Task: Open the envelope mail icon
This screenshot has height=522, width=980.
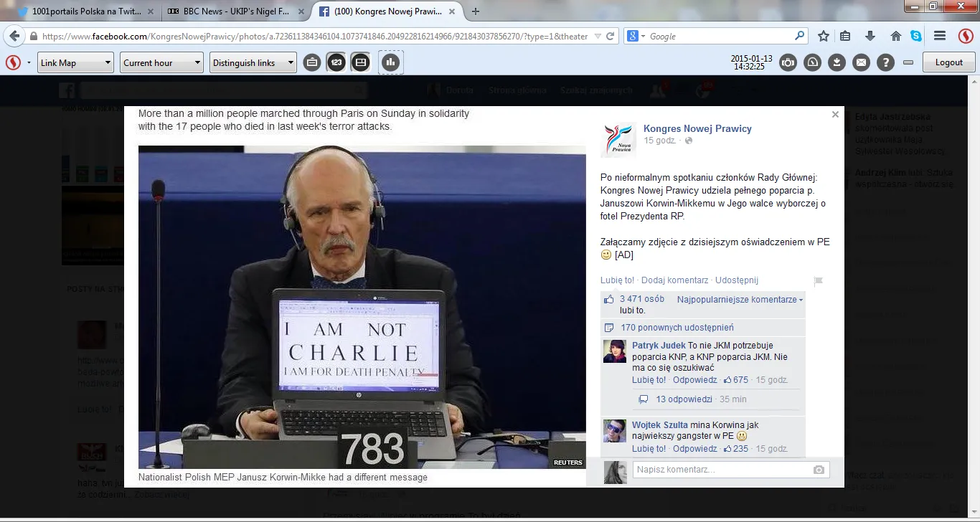Action: [861, 62]
